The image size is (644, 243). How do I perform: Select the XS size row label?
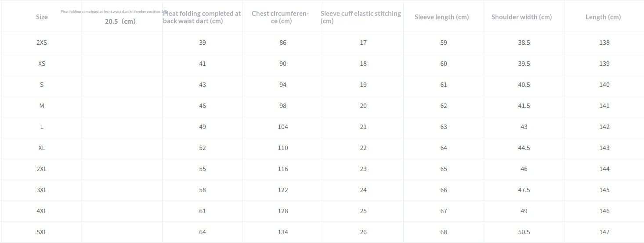pyautogui.click(x=42, y=64)
